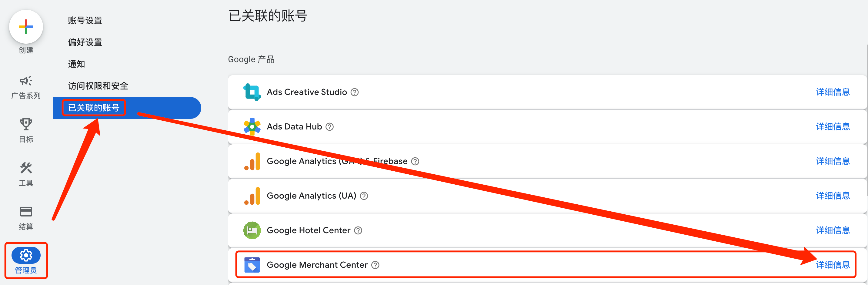868x285 pixels.
Task: Click the Admin gear icon
Action: click(x=26, y=255)
